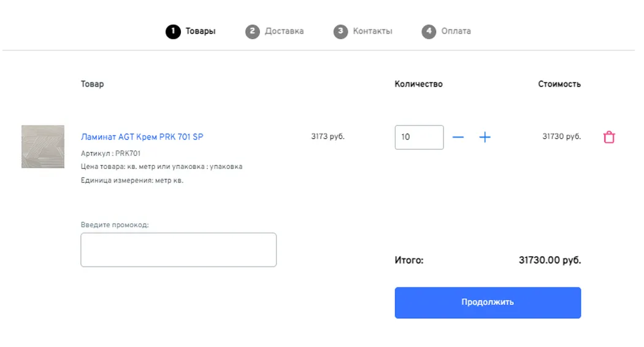Click the Артикул : PRK701 text
The height and width of the screenshot is (347, 644).
pyautogui.click(x=110, y=154)
